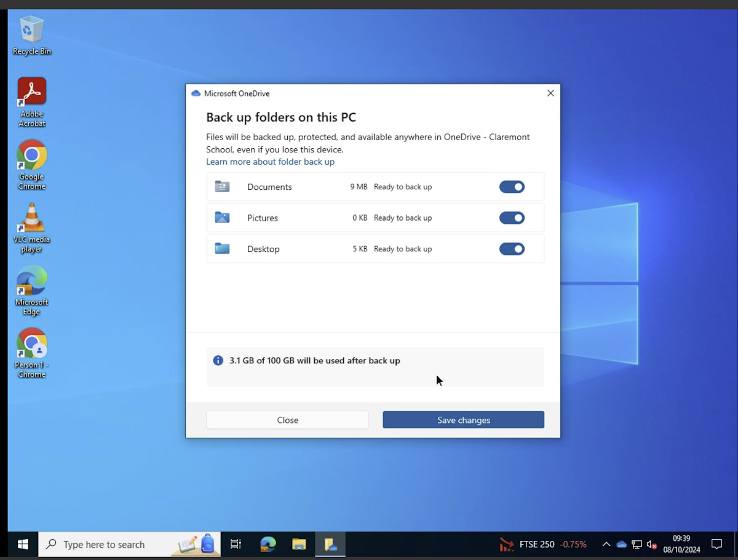Open the notification center icon
This screenshot has height=560, width=738.
[x=716, y=545]
